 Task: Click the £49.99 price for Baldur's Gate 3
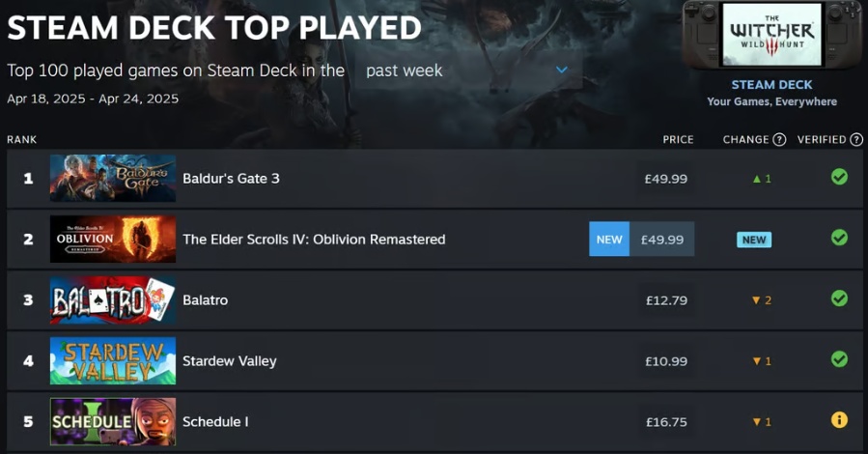[x=666, y=179]
